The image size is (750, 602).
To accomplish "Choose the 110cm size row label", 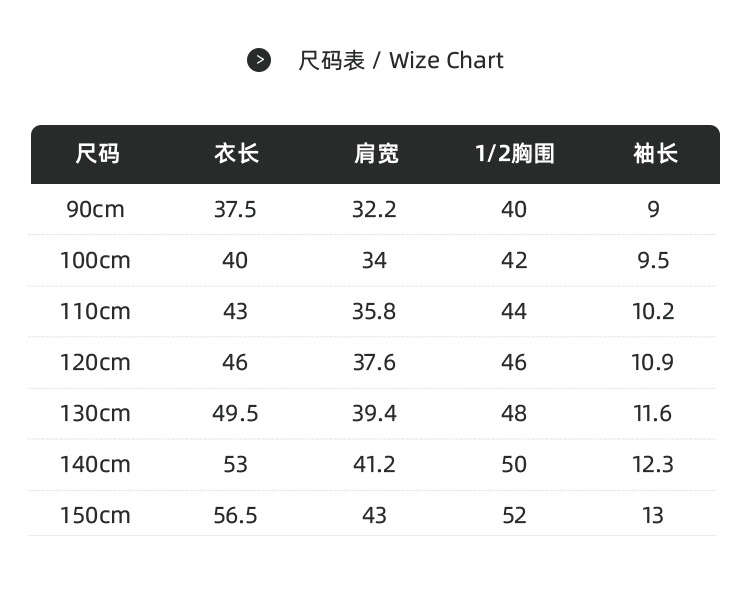I will pyautogui.click(x=95, y=312).
